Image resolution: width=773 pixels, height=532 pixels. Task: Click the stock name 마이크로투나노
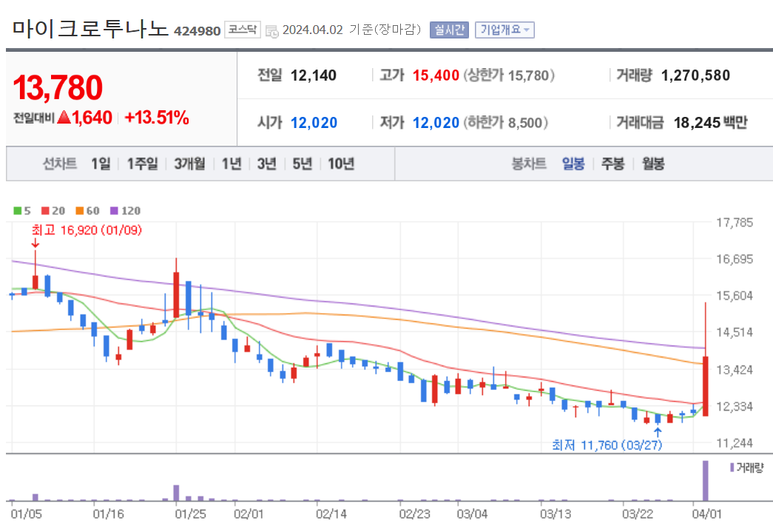[x=91, y=29]
